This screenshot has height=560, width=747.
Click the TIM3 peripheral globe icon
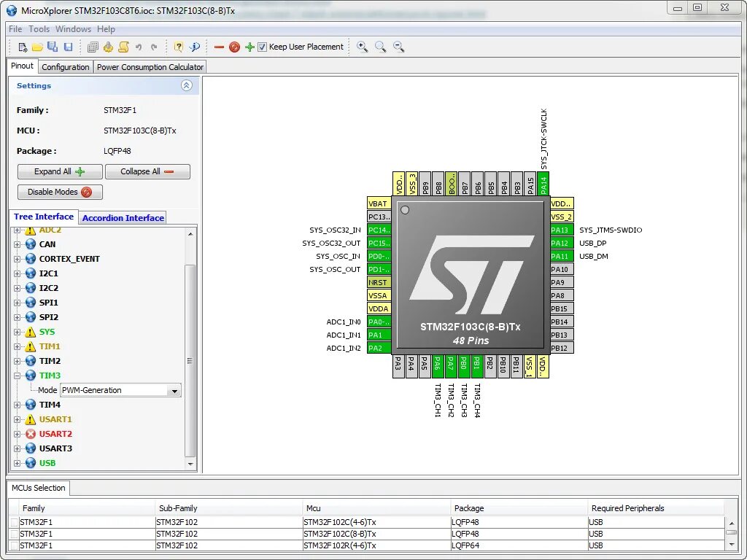tap(31, 376)
